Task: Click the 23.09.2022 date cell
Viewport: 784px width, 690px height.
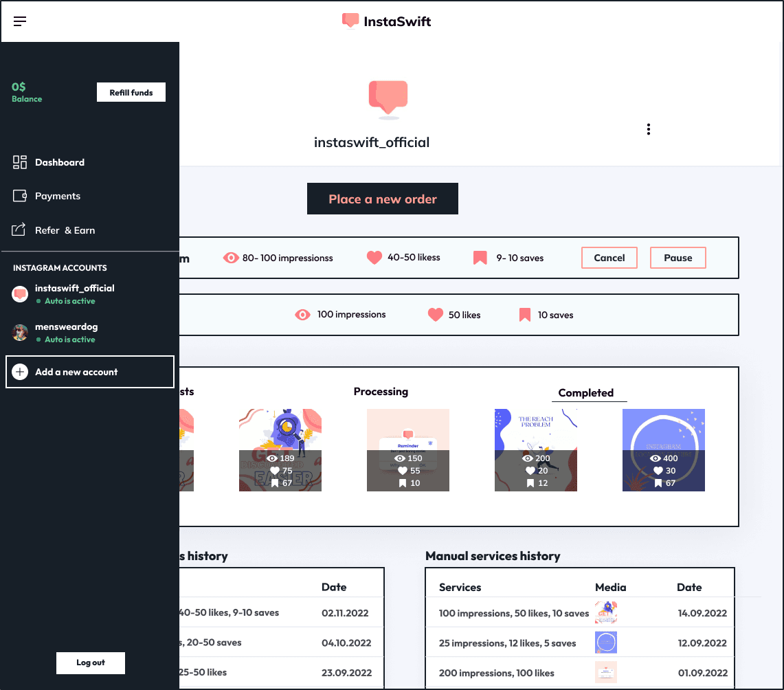Action: (x=346, y=673)
